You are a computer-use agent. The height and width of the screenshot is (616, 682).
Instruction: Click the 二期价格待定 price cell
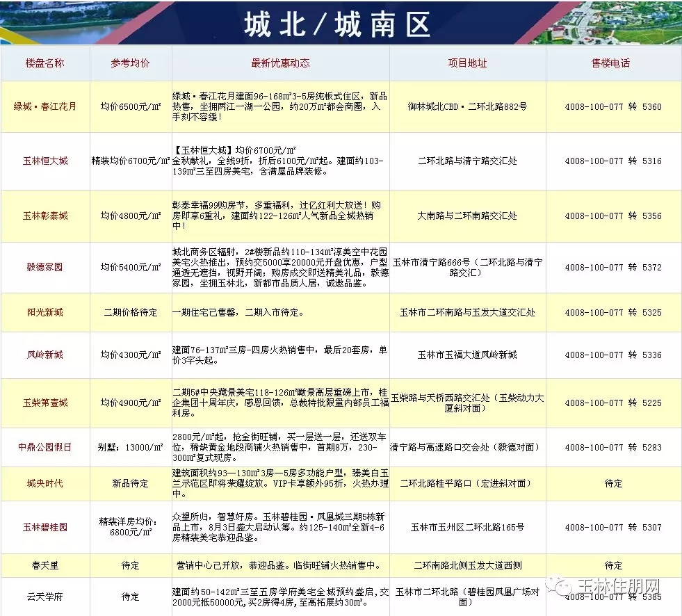click(131, 312)
